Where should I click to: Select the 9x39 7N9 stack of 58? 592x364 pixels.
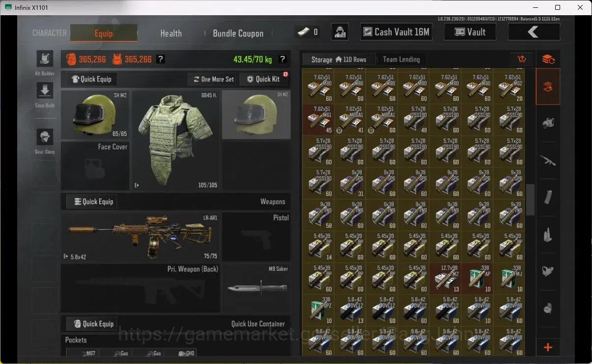(x=318, y=214)
